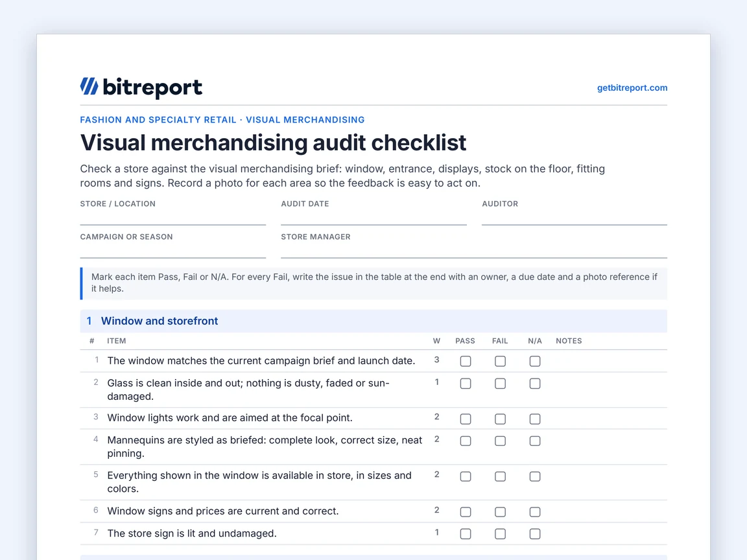
Task: Check Pass for window lights work item
Action: click(x=466, y=419)
